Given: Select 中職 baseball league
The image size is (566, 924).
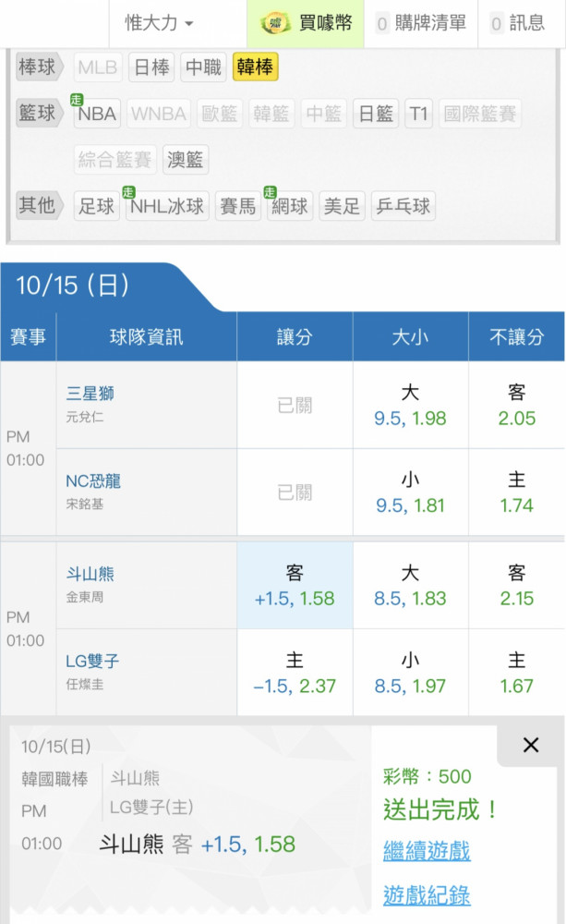Looking at the screenshot, I should (204, 67).
